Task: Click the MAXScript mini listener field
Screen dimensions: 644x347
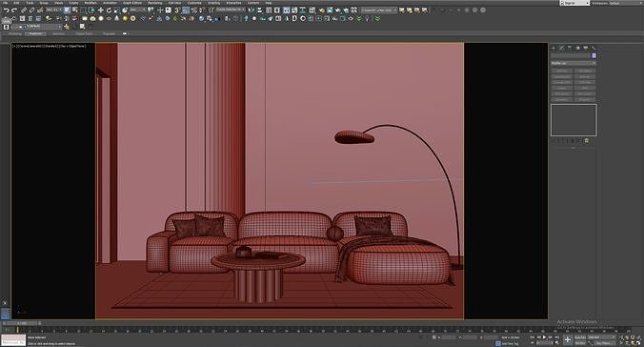Action: 13,340
